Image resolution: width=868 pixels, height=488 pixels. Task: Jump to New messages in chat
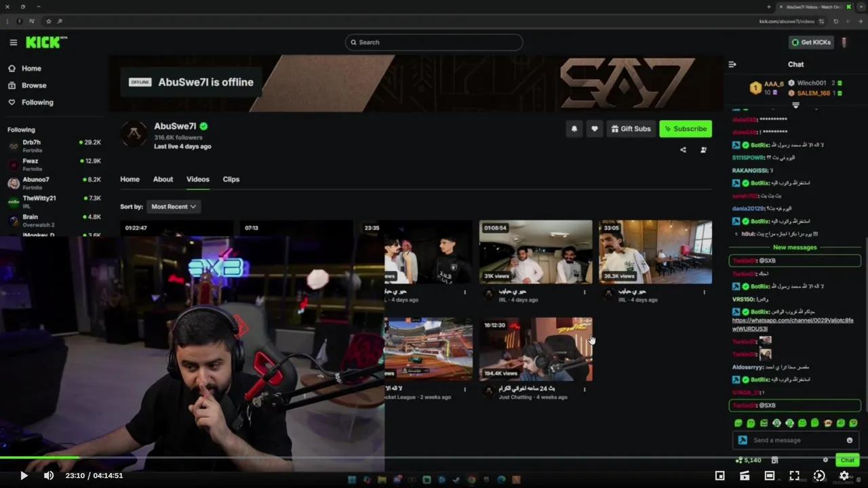pos(795,247)
